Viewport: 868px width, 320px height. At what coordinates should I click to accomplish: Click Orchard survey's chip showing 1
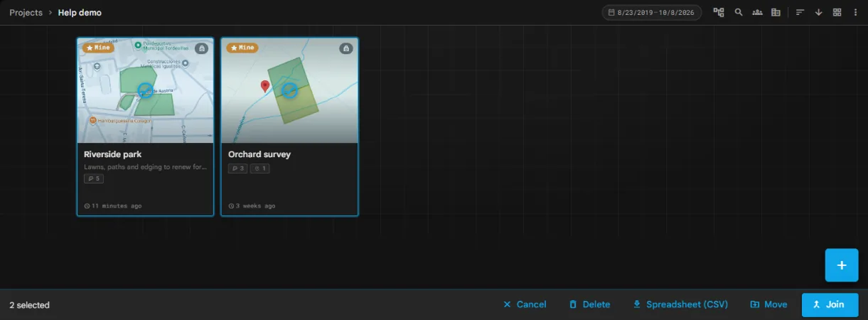tap(260, 169)
